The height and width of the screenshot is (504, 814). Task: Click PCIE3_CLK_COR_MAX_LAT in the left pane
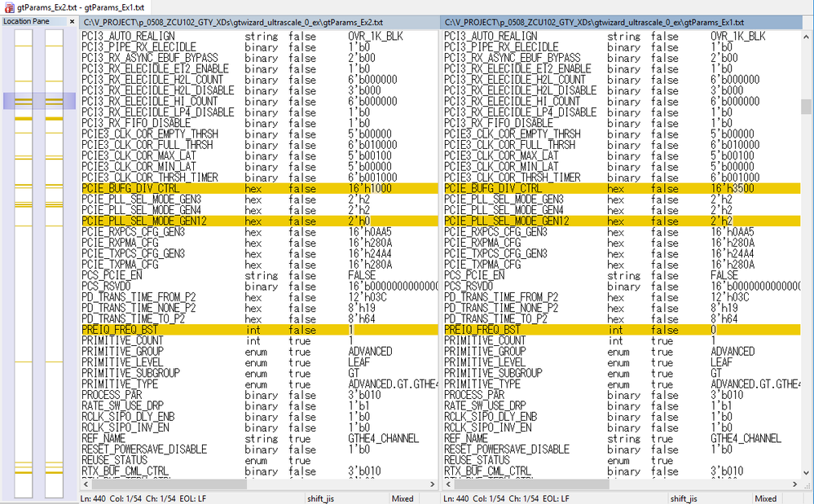[139, 156]
